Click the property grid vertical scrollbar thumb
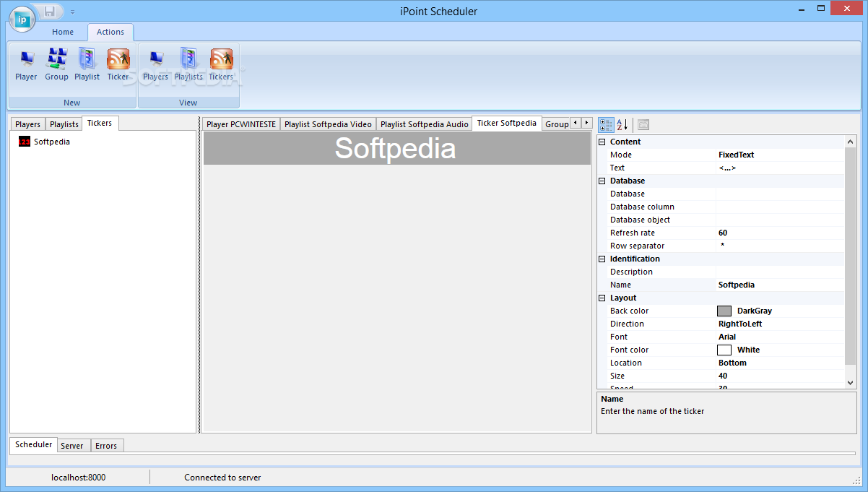 point(851,256)
